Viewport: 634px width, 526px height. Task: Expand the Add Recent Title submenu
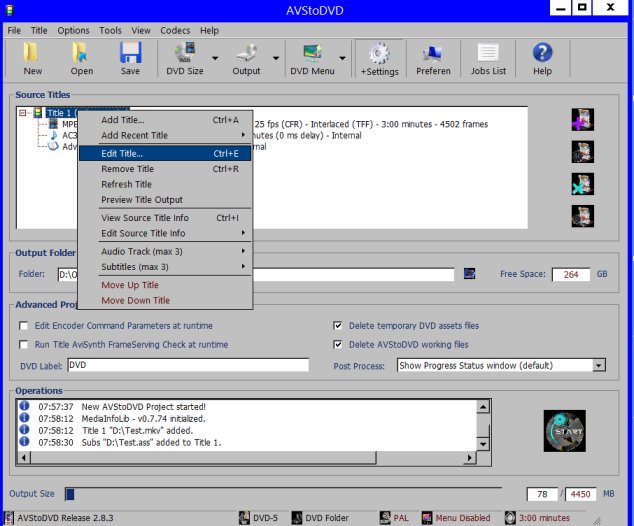pos(165,135)
